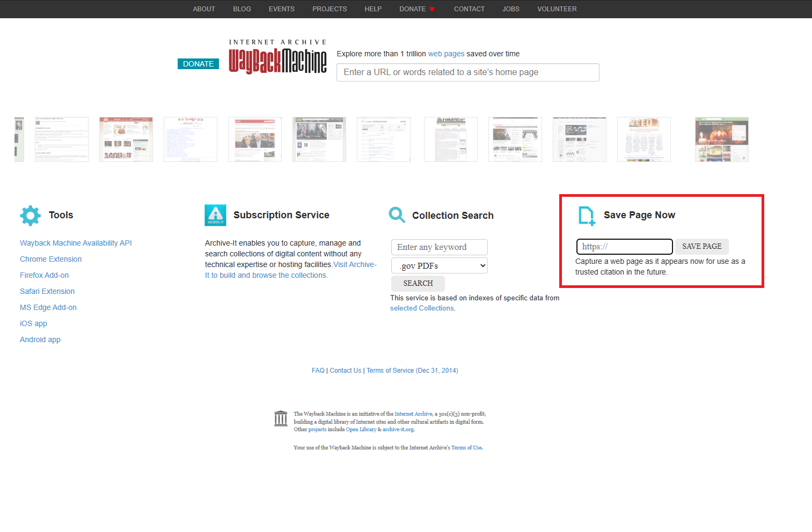Image resolution: width=812 pixels, height=532 pixels.
Task: Open the candles and pumpkins thumbnail
Action: [722, 139]
